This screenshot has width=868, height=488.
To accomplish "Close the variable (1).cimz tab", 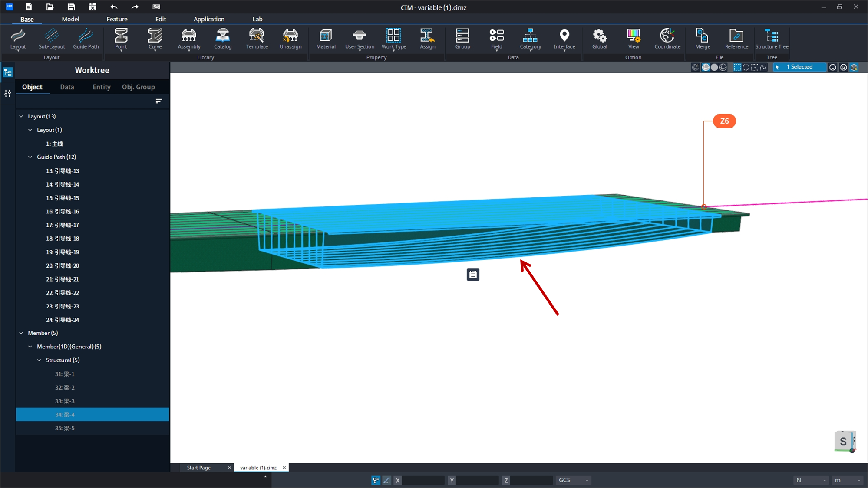I will [x=284, y=468].
